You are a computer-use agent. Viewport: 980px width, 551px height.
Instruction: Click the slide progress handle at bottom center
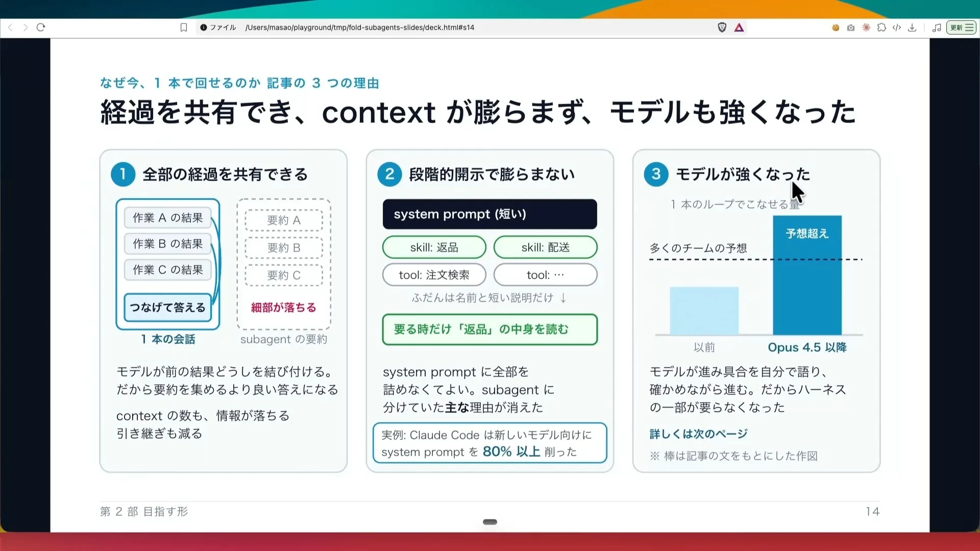(x=490, y=522)
